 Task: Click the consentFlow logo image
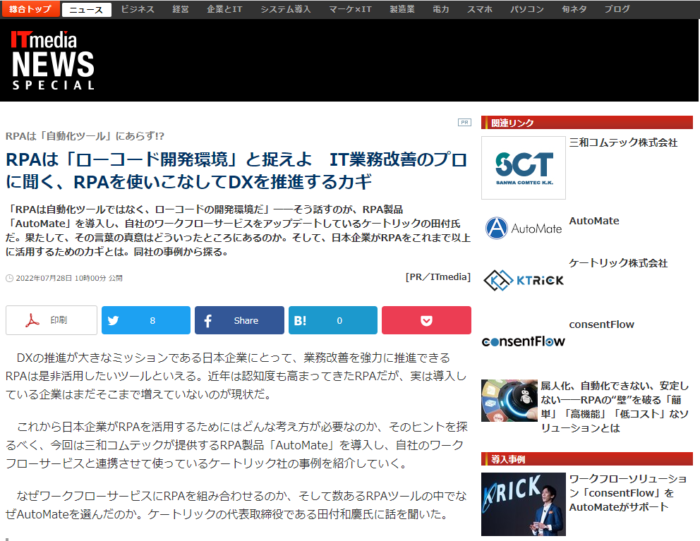pos(523,341)
